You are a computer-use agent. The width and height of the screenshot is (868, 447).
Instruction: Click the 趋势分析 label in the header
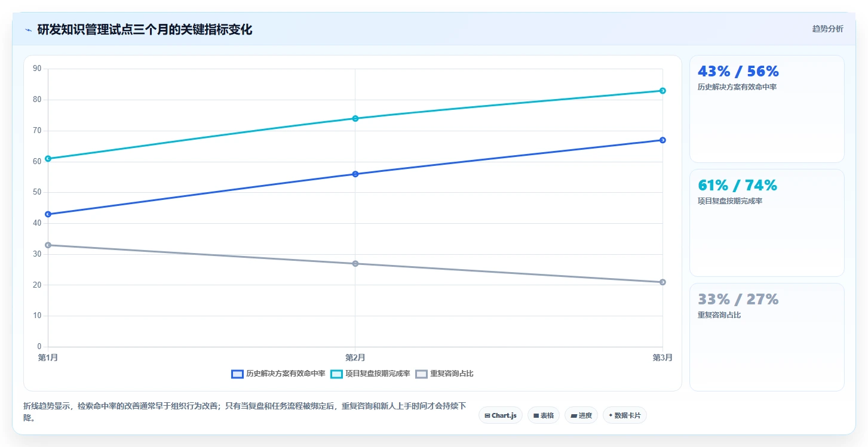(827, 29)
